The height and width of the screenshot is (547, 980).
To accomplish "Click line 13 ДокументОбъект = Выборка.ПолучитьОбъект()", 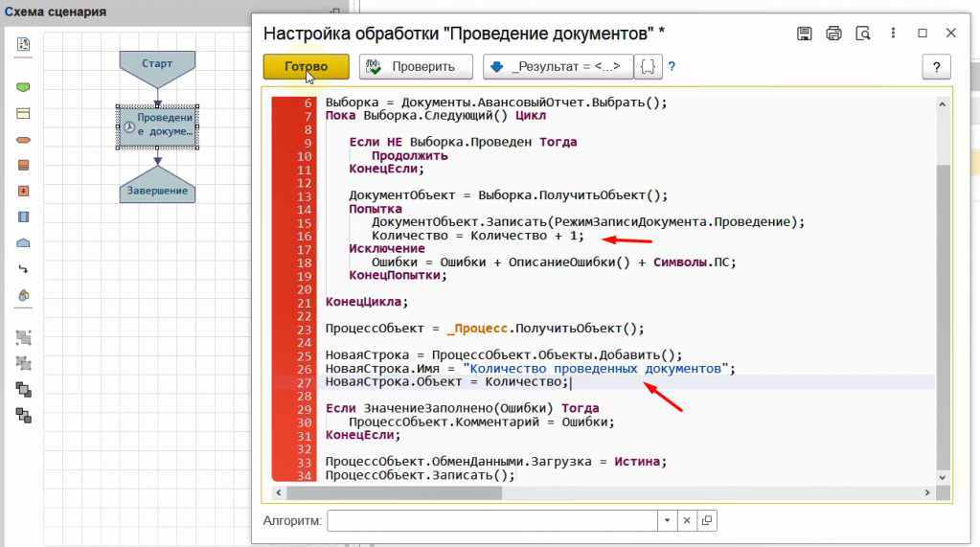I will click(508, 195).
